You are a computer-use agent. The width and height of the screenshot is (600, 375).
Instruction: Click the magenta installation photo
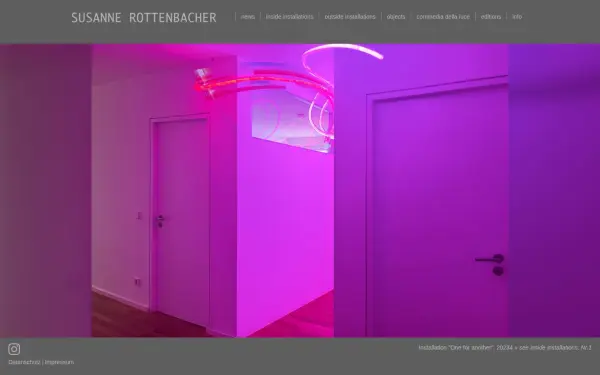point(300,191)
